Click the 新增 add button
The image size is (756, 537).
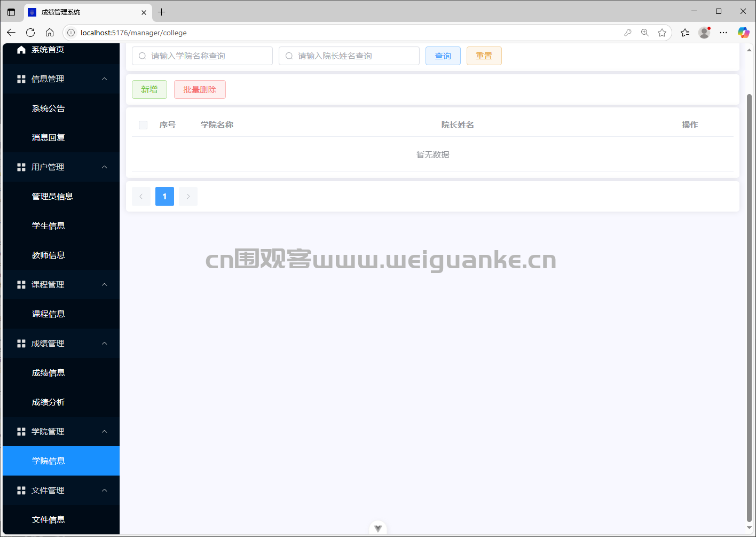[x=149, y=90]
